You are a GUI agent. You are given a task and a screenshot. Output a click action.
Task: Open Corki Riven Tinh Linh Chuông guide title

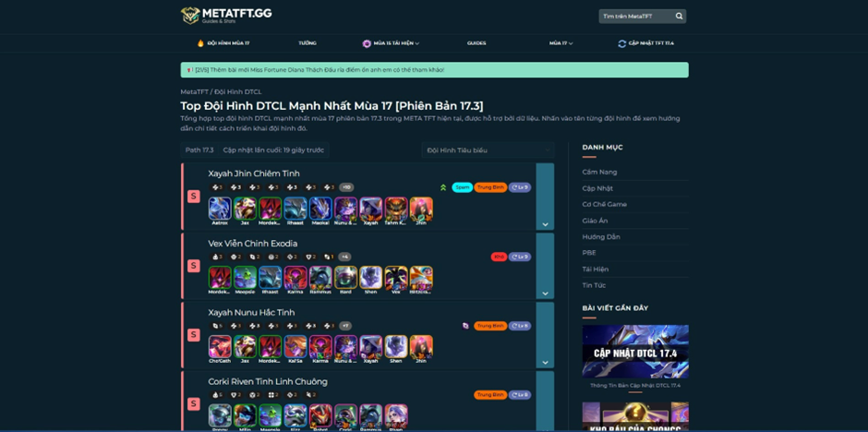(268, 381)
